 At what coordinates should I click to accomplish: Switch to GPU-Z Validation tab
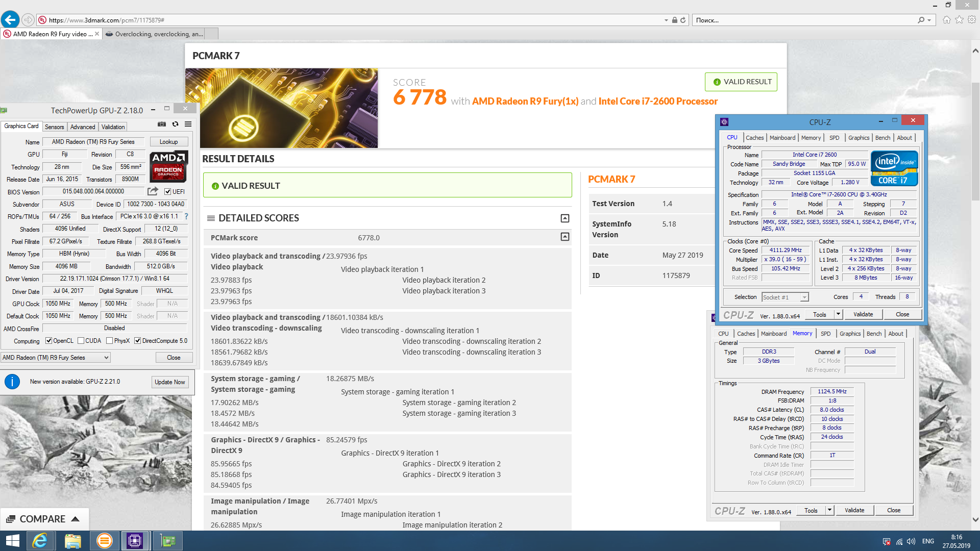(113, 127)
